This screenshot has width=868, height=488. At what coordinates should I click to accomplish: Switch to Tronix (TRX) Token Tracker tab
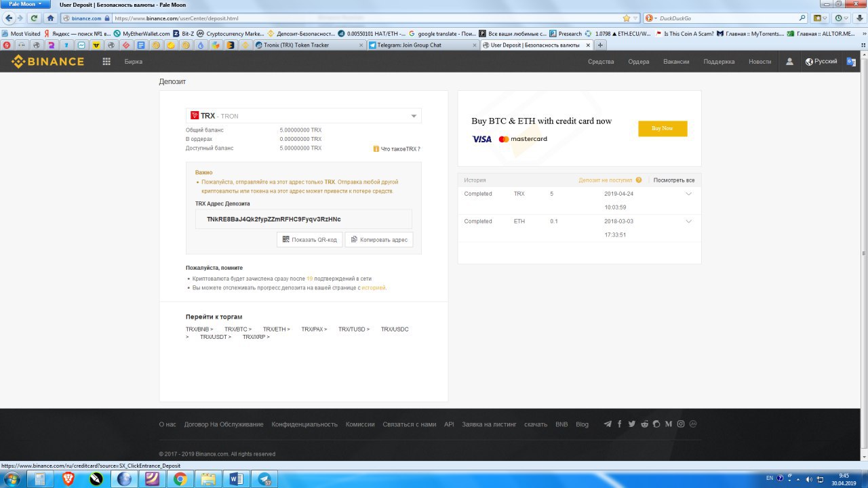pyautogui.click(x=309, y=45)
